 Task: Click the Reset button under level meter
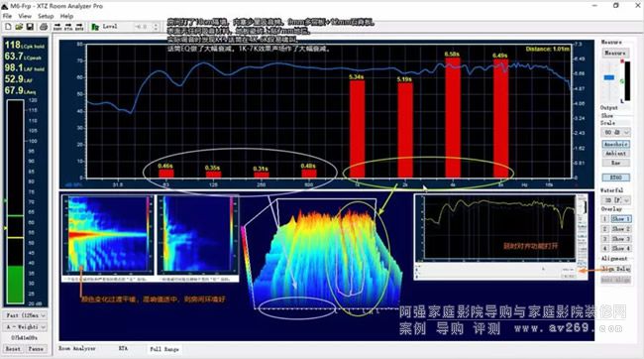[x=13, y=349]
